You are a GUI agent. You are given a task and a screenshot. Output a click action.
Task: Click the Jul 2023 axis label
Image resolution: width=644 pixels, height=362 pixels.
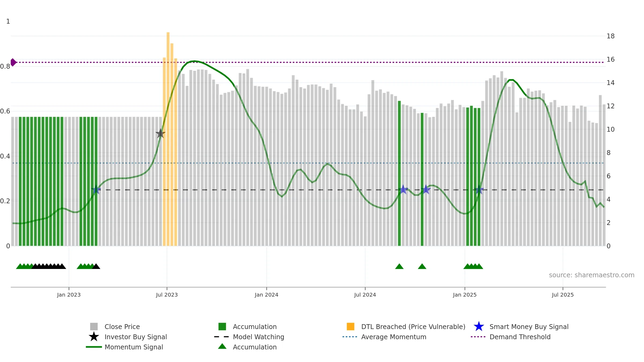[167, 295]
